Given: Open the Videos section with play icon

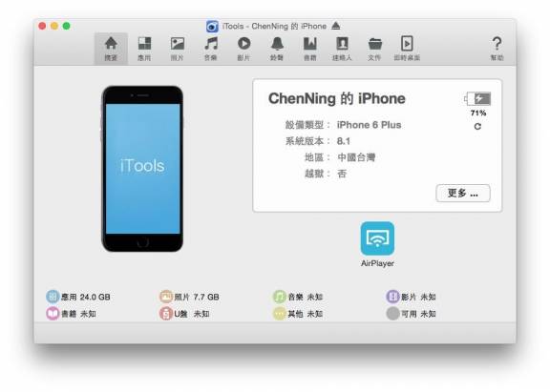Looking at the screenshot, I should coord(243,49).
